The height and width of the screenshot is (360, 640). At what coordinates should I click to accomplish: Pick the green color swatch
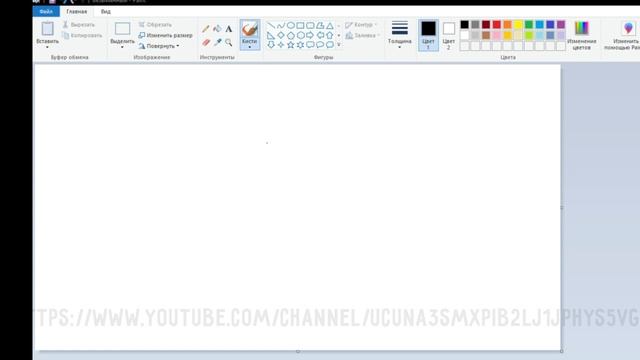pos(529,25)
